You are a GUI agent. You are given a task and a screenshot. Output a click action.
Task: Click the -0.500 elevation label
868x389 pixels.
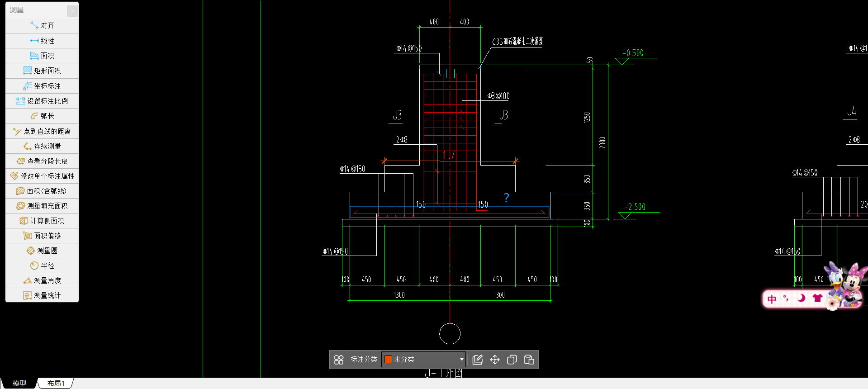633,53
